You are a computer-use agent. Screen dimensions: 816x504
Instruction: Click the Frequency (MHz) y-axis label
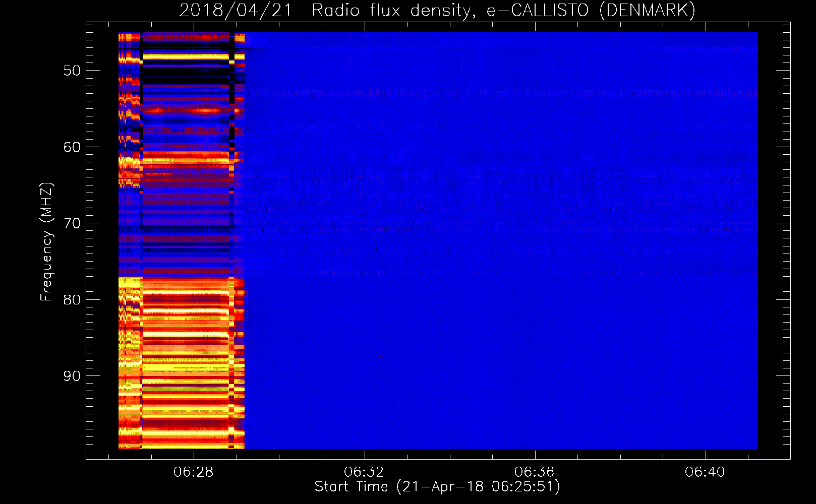pos(46,242)
